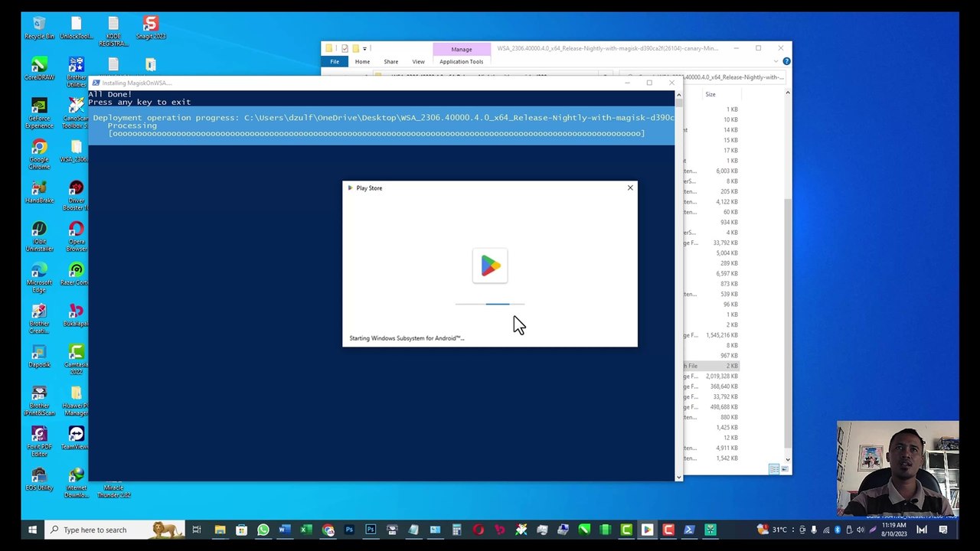Open File Explorer help question mark icon
Image resolution: width=980 pixels, height=551 pixels.
786,61
